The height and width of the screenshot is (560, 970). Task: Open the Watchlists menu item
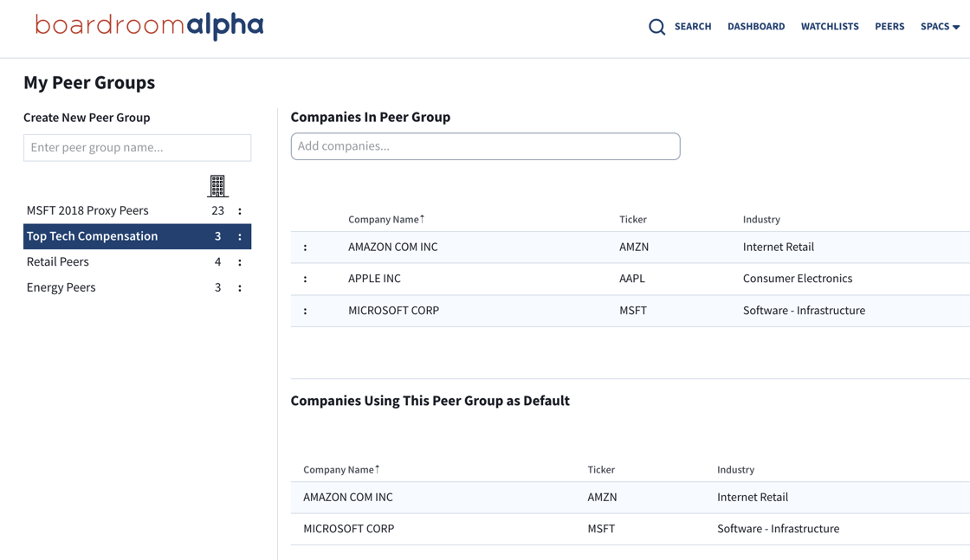[830, 27]
